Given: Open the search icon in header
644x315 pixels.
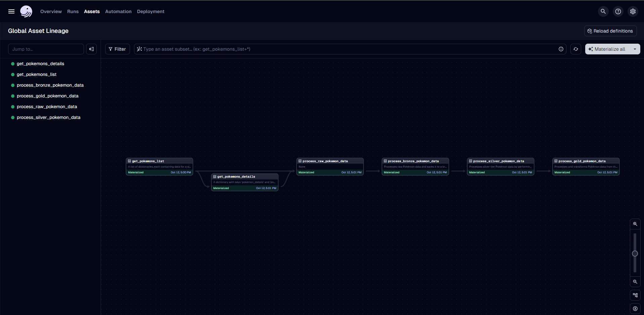Looking at the screenshot, I should tap(603, 11).
